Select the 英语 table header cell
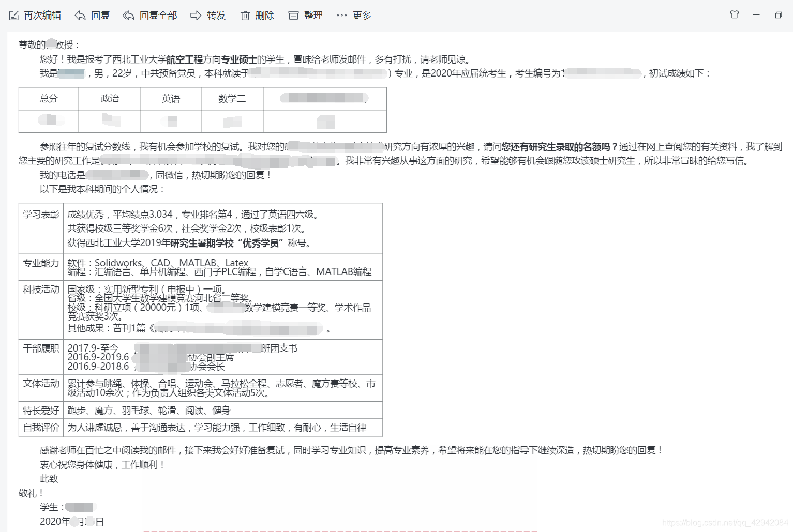Screen dimensions: 793x532 pyautogui.click(x=171, y=98)
